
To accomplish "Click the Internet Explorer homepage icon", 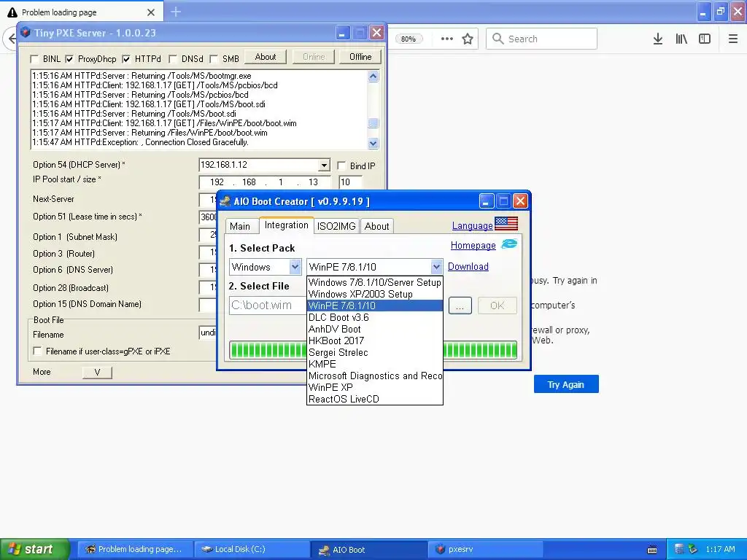I will coord(509,244).
